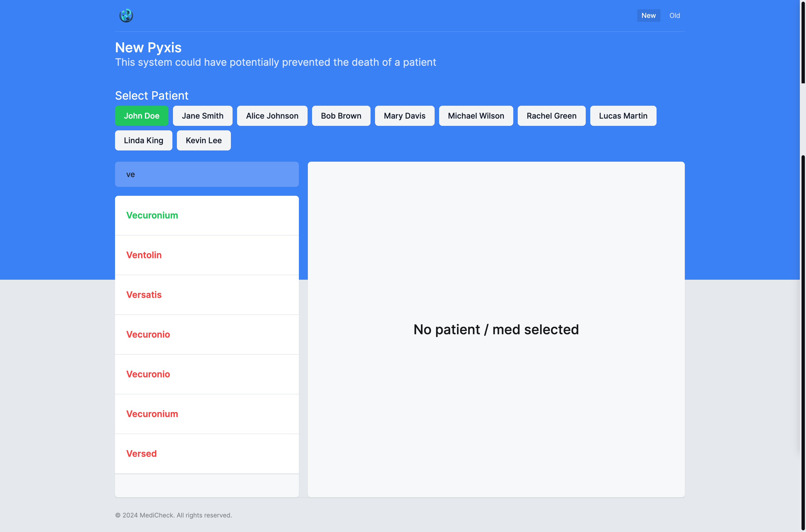Image resolution: width=806 pixels, height=532 pixels.
Task: Pick Versatis from the results
Action: [x=144, y=295]
